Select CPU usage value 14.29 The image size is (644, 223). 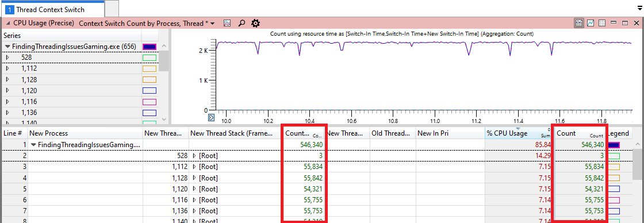pyautogui.click(x=542, y=156)
